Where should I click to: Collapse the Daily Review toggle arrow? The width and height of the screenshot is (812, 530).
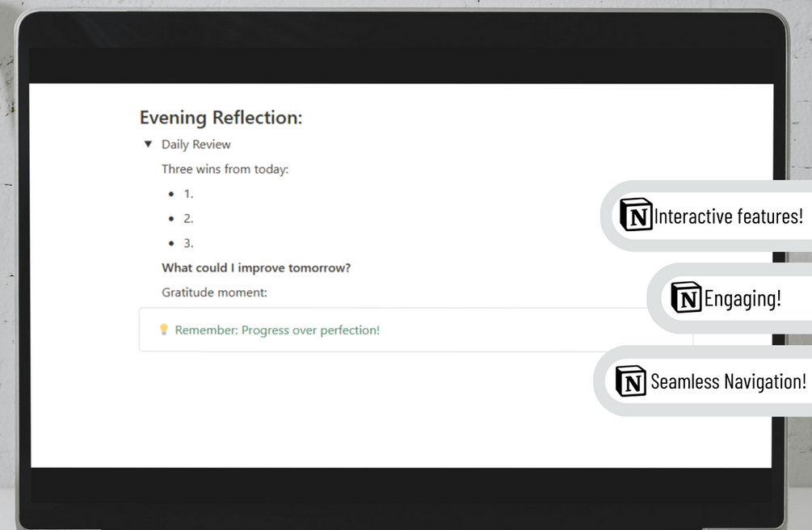pyautogui.click(x=148, y=145)
